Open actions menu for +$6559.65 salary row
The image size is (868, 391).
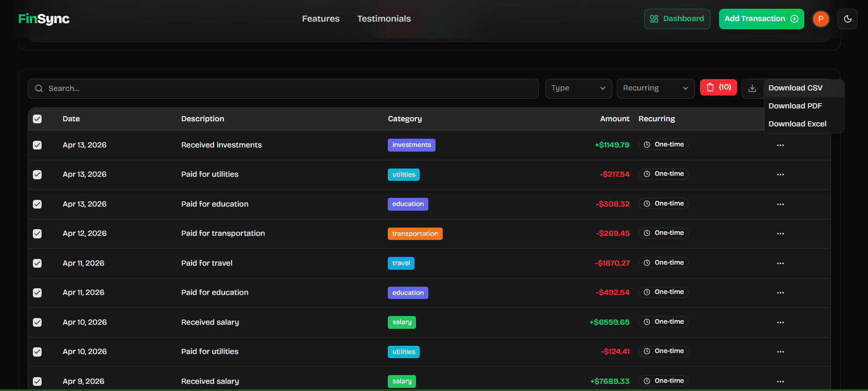(x=780, y=322)
